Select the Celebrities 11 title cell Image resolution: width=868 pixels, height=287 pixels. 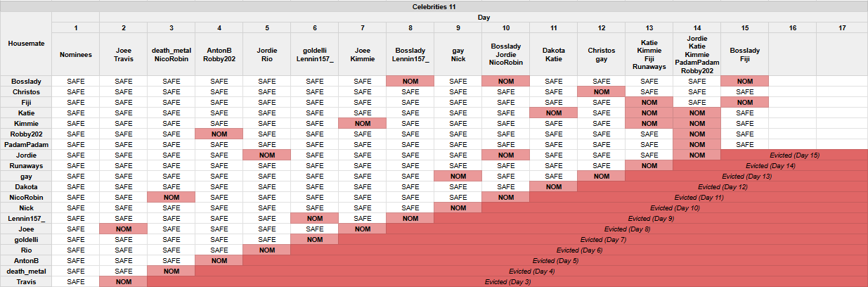pos(434,6)
